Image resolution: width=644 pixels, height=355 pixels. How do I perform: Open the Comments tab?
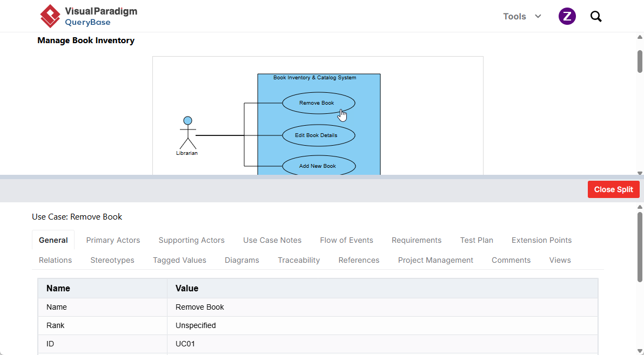click(511, 260)
